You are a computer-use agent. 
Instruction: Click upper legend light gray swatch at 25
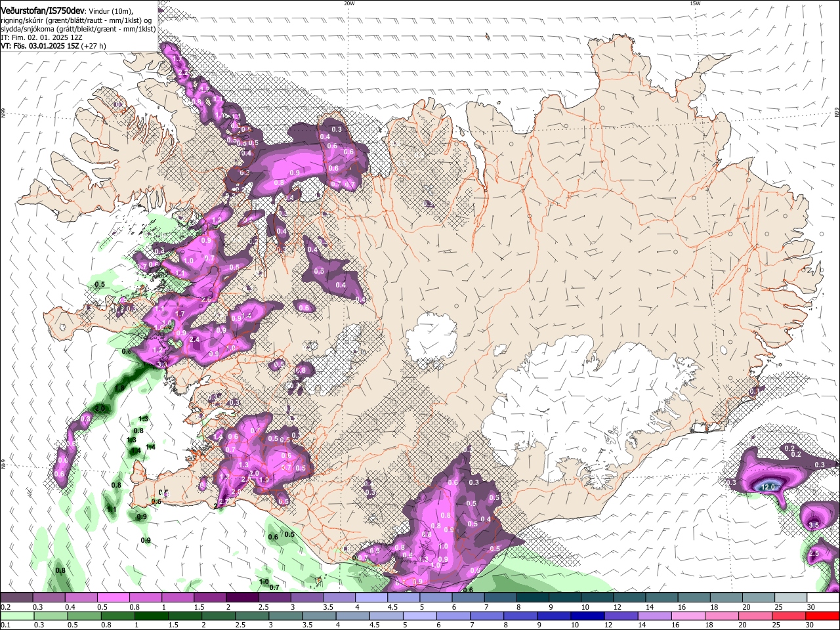[x=791, y=597]
